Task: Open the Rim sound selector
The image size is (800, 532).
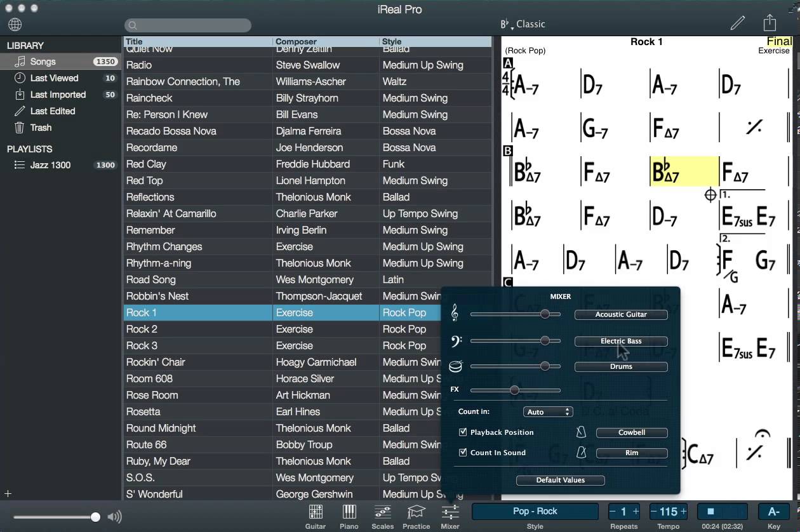Action: click(x=632, y=453)
